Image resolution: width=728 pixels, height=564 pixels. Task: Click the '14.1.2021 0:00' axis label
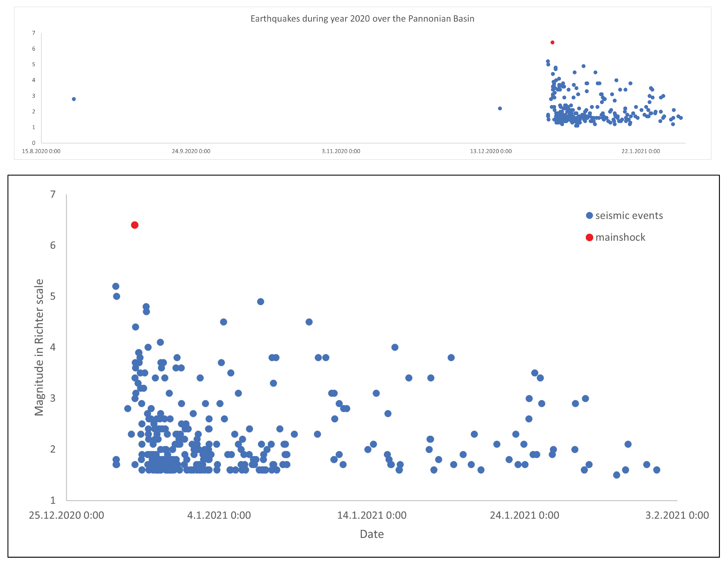click(x=372, y=515)
